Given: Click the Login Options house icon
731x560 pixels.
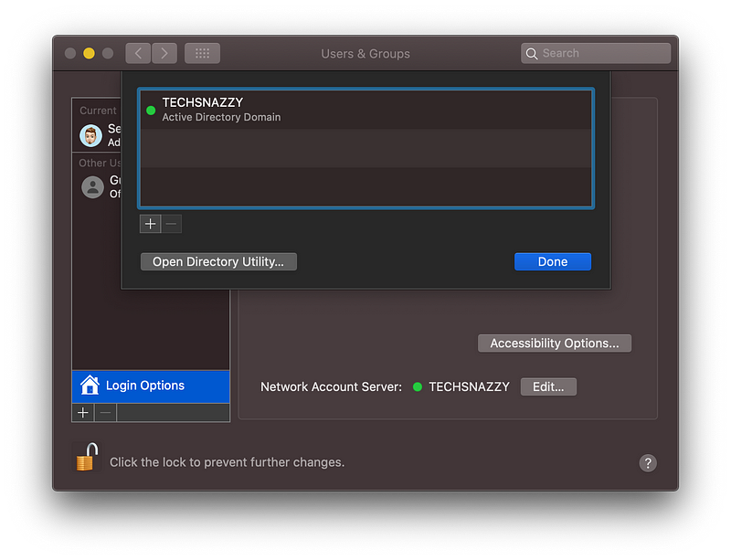Looking at the screenshot, I should pos(90,386).
